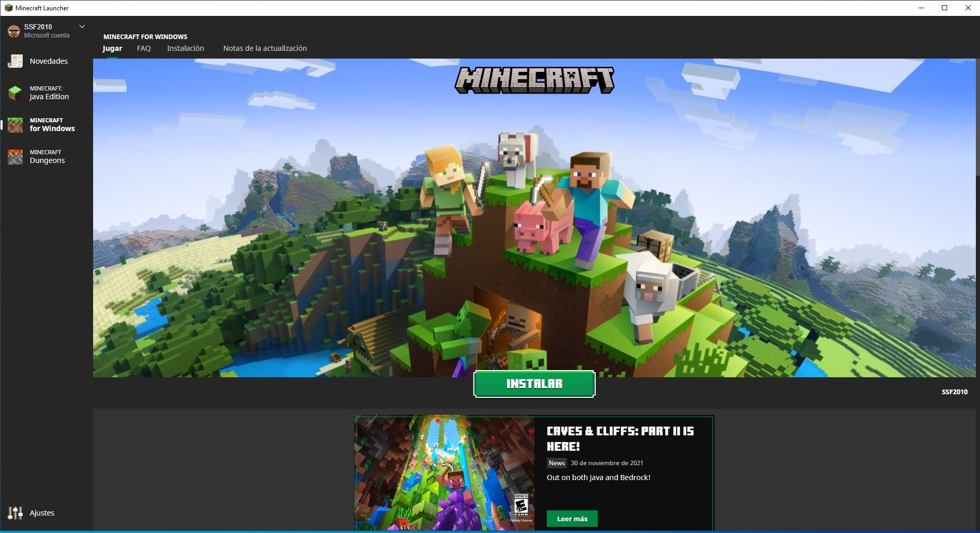Viewport: 980px width, 533px height.
Task: Click the SSF2010 gamertag below the banner
Action: click(954, 392)
